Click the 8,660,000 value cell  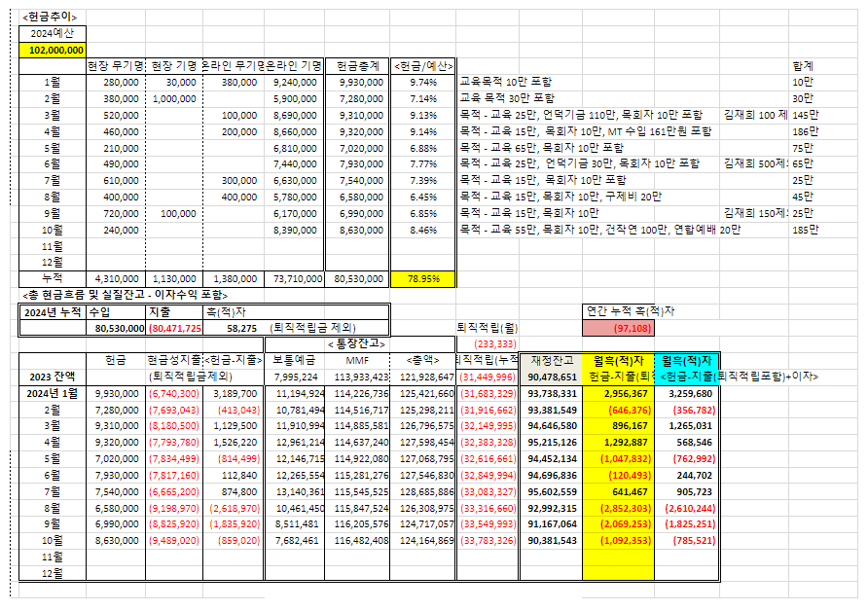click(x=295, y=132)
